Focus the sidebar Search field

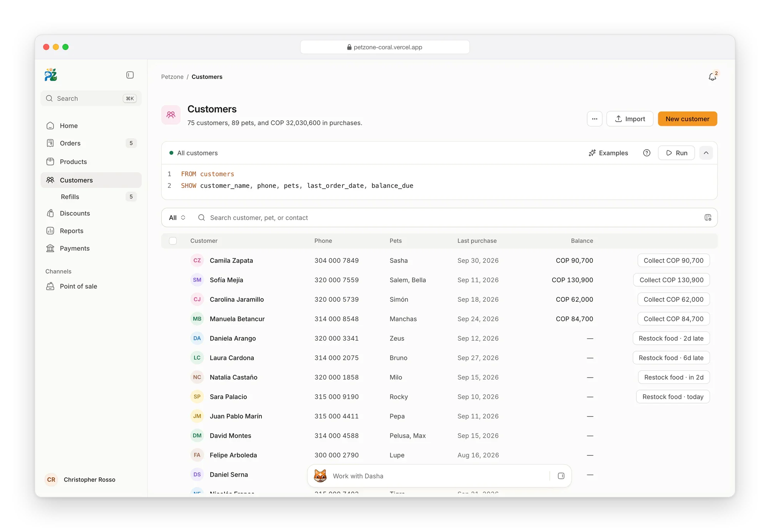(x=91, y=98)
